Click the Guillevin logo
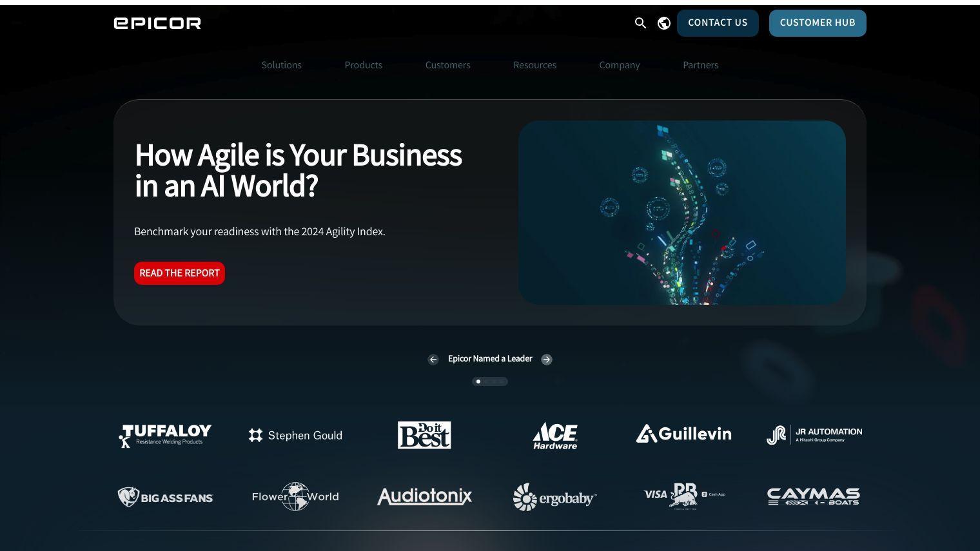Image resolution: width=980 pixels, height=551 pixels. tap(684, 434)
